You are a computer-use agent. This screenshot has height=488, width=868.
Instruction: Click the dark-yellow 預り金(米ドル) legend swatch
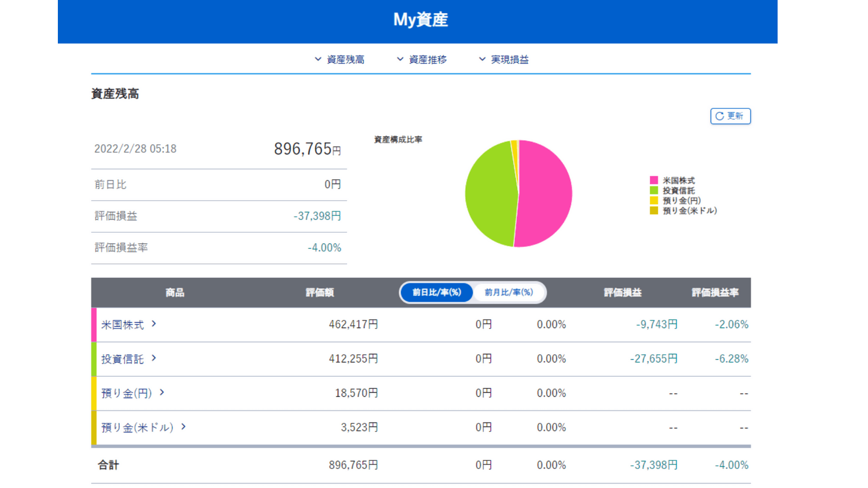(654, 210)
